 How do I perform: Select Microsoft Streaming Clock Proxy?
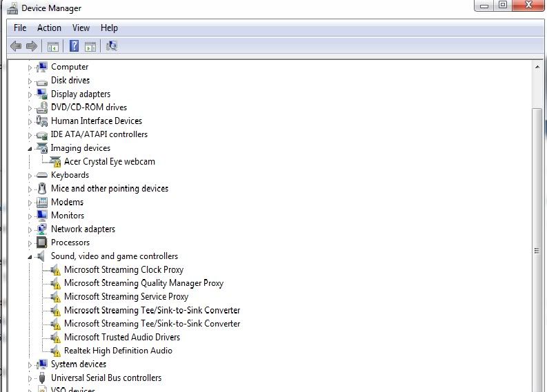pyautogui.click(x=124, y=269)
